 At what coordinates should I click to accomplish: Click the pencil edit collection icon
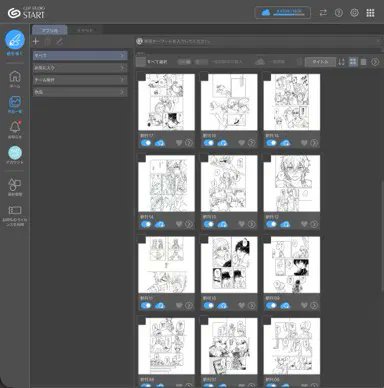click(x=59, y=41)
